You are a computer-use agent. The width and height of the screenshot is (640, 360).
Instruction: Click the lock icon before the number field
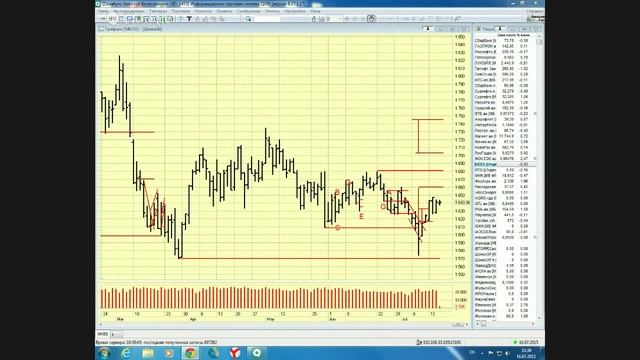click(314, 19)
